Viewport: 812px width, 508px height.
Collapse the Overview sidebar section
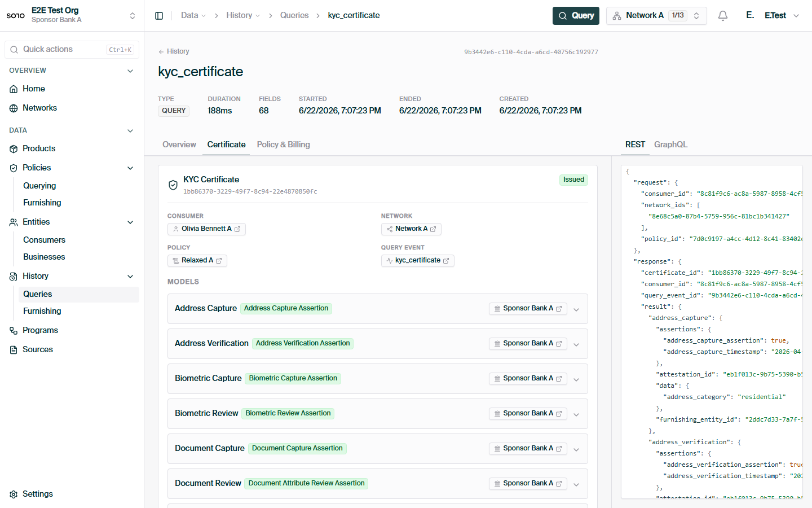130,71
